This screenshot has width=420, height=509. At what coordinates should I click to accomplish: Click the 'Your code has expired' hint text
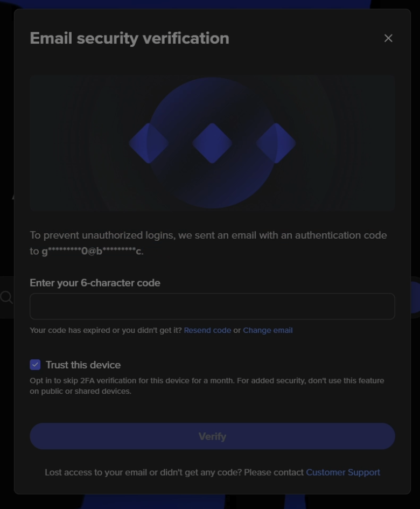pyautogui.click(x=106, y=330)
